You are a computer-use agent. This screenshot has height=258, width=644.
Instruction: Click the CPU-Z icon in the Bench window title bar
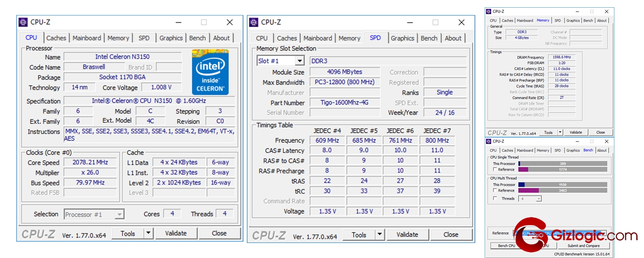489,141
